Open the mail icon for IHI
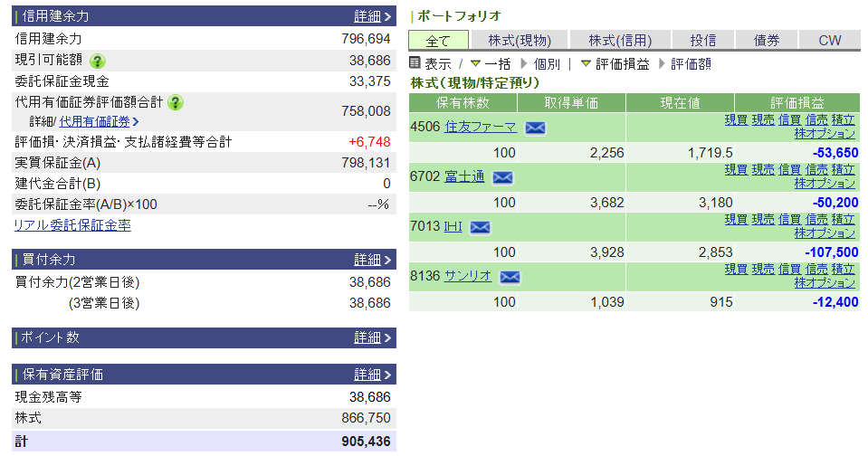The height and width of the screenshot is (456, 868). pos(480,227)
